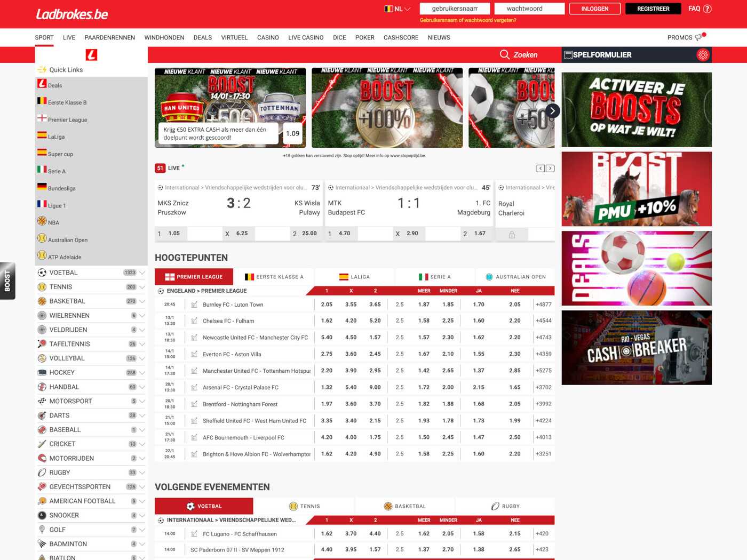Image resolution: width=747 pixels, height=560 pixels.
Task: Open Activeer je Boosts promo banner
Action: coord(637,110)
